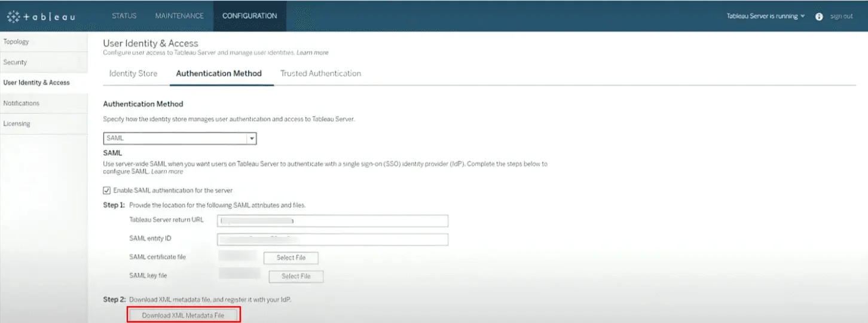This screenshot has width=868, height=323.
Task: Click the Tableau Server return URL field
Action: click(x=333, y=221)
